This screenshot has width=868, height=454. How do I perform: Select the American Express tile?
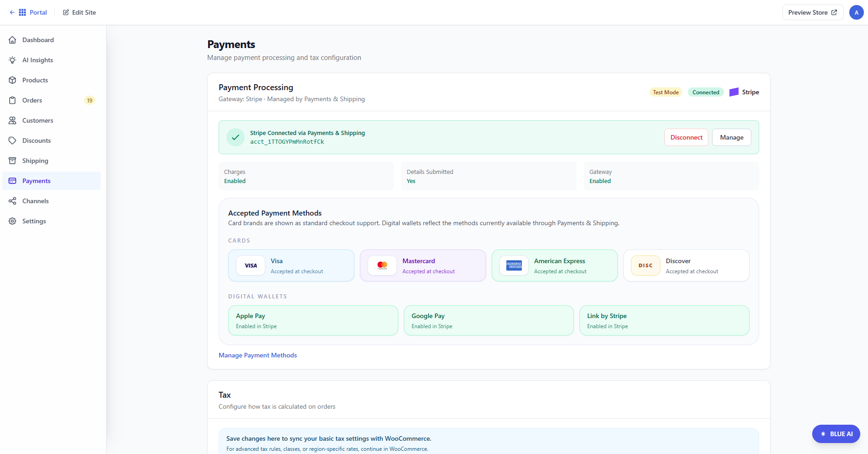[555, 265]
